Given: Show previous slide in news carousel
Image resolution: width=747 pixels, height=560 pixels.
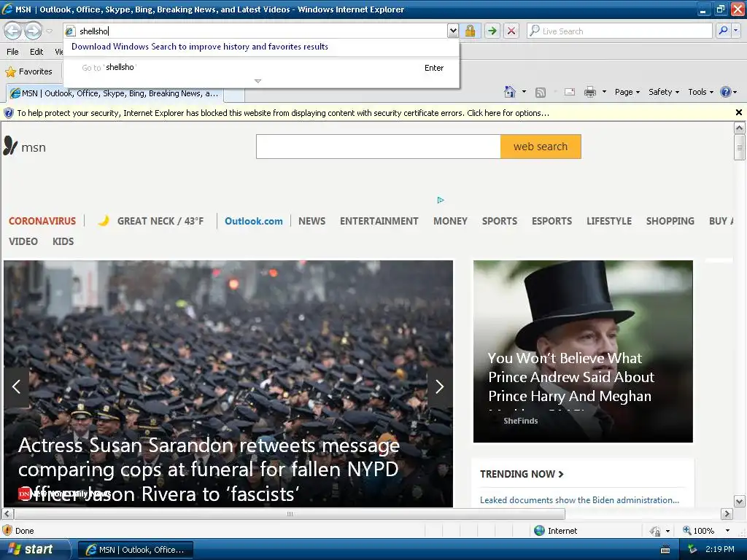Looking at the screenshot, I should (x=16, y=386).
